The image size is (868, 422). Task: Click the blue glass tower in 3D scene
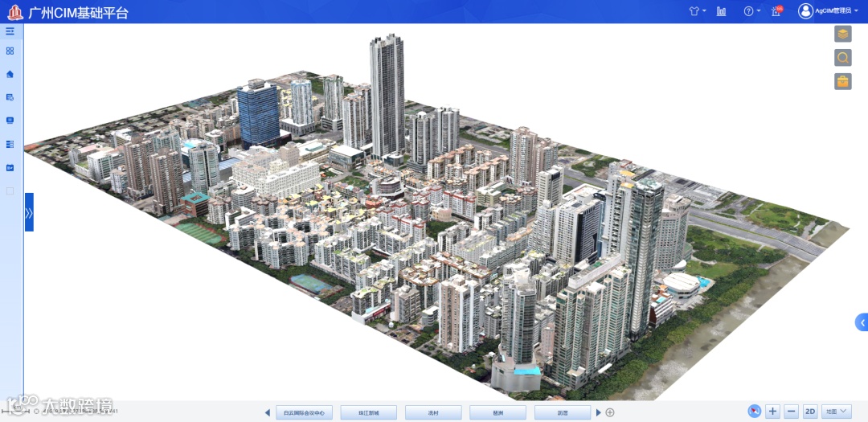pos(259,113)
